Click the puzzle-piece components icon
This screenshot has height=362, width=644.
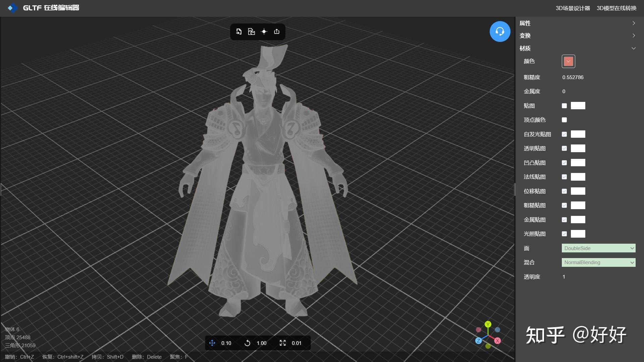point(252,32)
